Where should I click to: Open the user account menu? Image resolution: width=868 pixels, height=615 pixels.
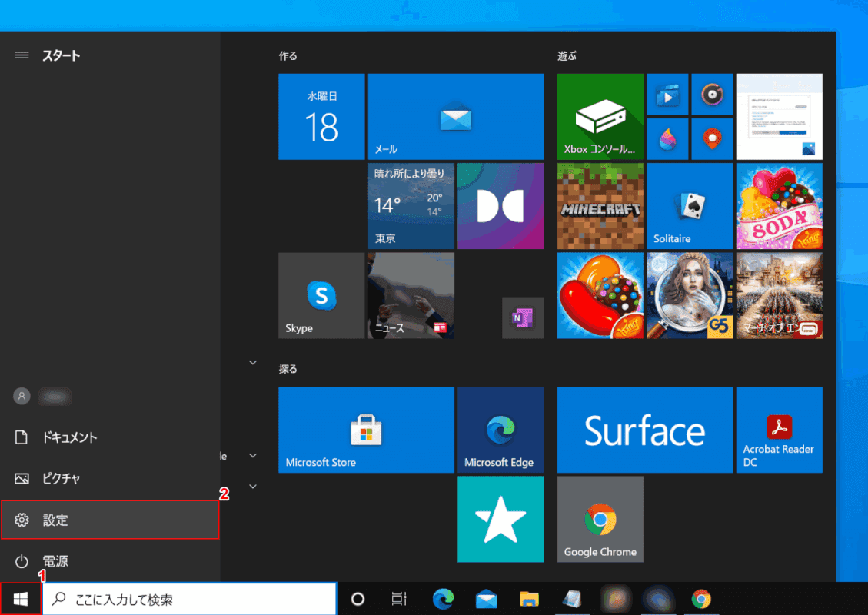(110, 397)
